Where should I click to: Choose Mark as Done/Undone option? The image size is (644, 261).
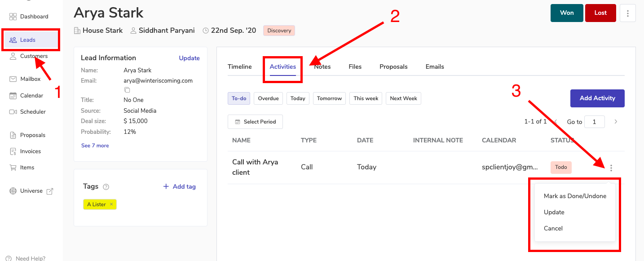(x=575, y=196)
